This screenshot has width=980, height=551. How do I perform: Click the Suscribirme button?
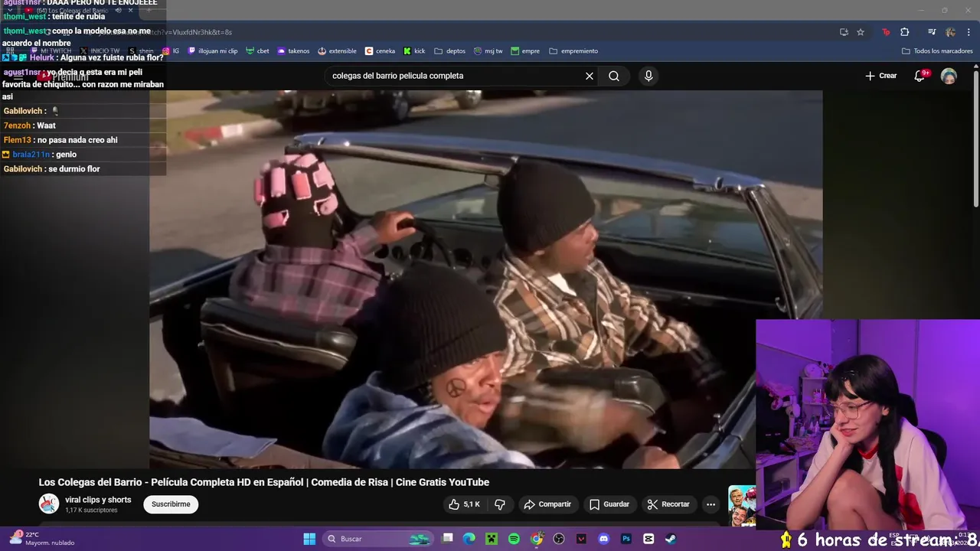171,504
